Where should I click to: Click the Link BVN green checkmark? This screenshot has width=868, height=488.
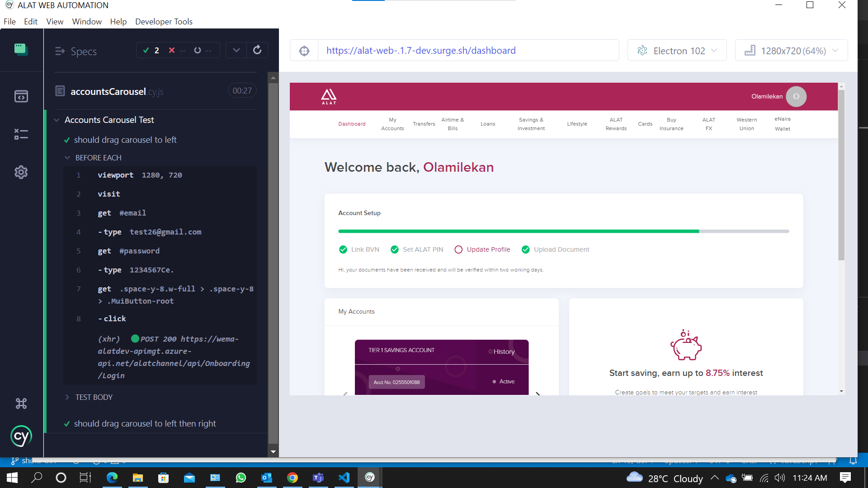(x=343, y=249)
